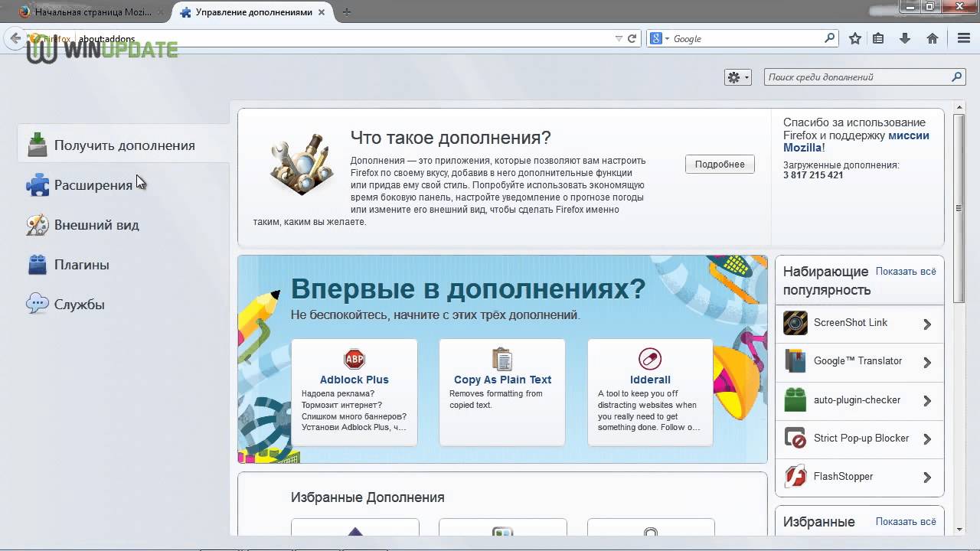This screenshot has height=551, width=980.
Task: Bookmark this page with star icon
Action: point(855,38)
